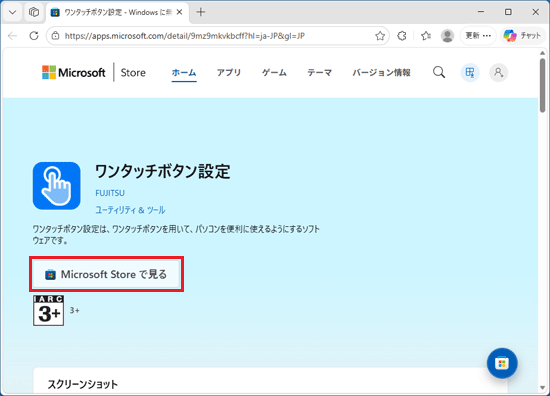Open the FUJITSU publisher link

110,193
